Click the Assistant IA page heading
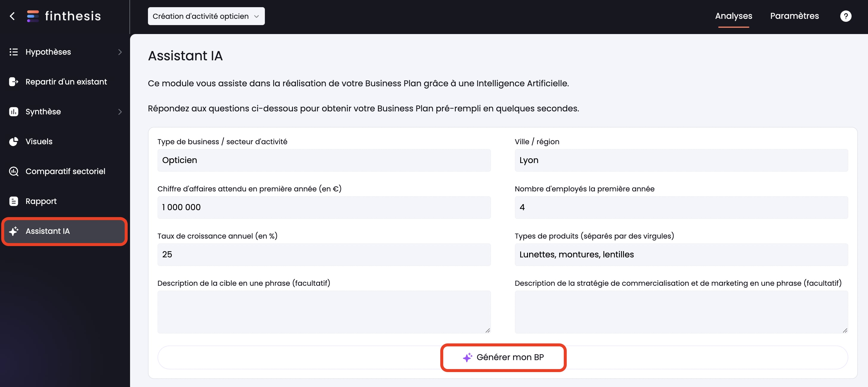Image resolution: width=868 pixels, height=387 pixels. [x=185, y=56]
